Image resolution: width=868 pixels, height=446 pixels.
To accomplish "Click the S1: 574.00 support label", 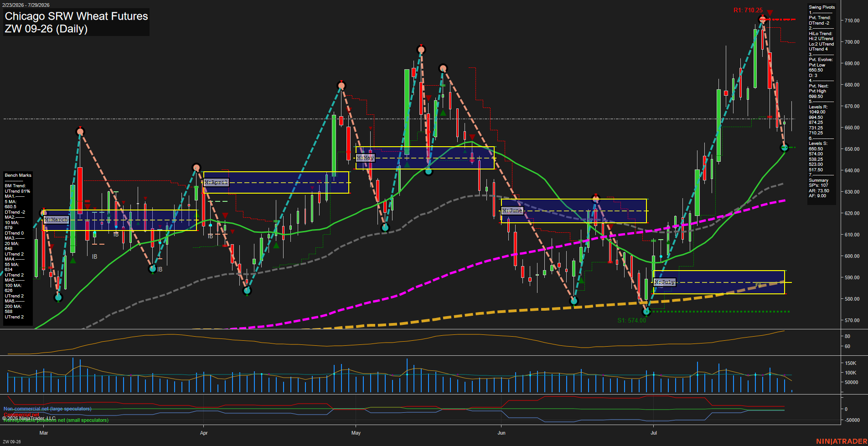I will click(632, 320).
